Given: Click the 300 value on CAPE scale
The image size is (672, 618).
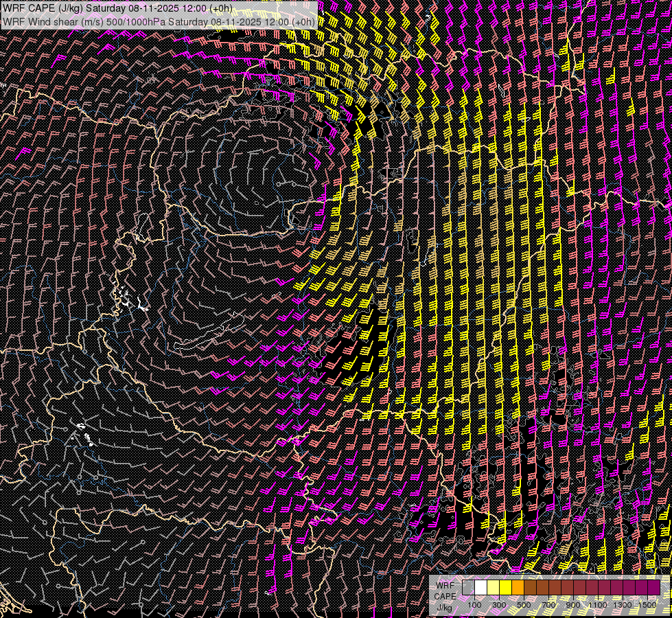Looking at the screenshot, I should point(499,605).
